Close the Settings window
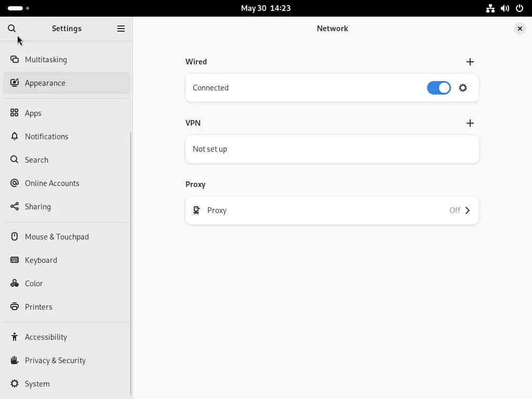532x399 pixels. tap(520, 29)
